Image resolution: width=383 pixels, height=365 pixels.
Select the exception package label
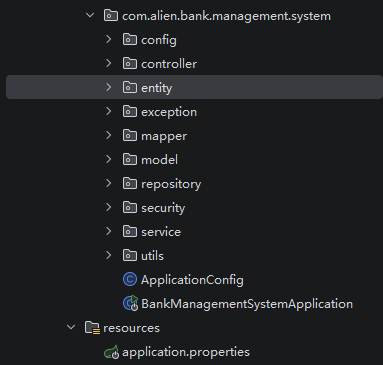169,112
